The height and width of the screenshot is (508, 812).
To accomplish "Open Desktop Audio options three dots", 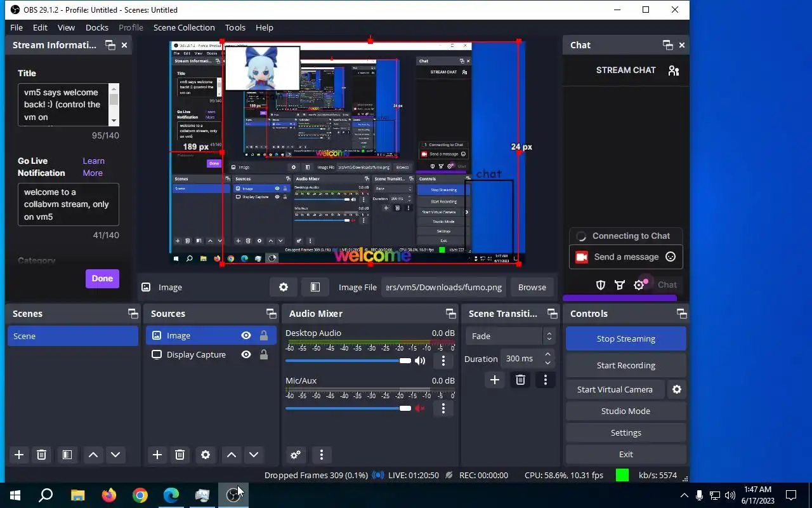I will [x=443, y=361].
